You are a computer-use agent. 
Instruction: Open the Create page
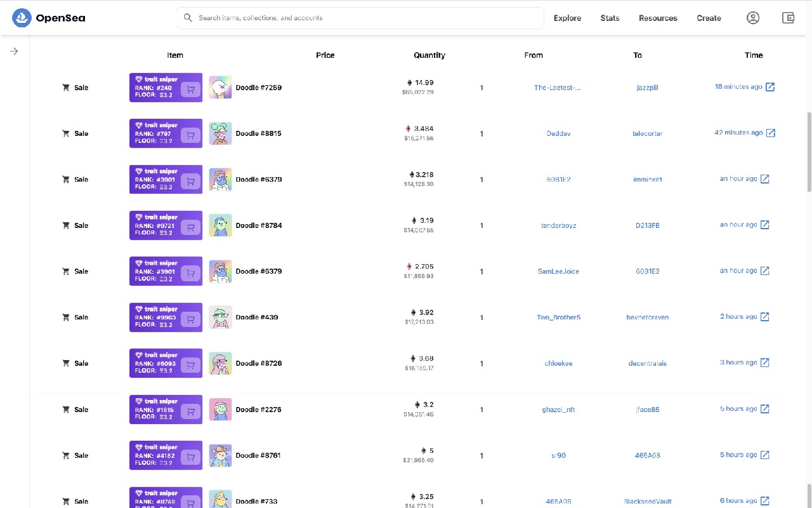tap(709, 18)
